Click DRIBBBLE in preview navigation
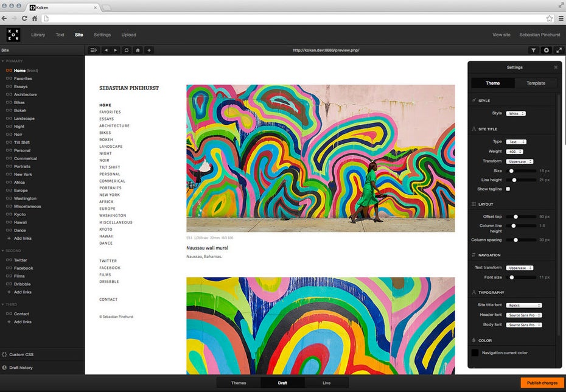The image size is (566, 392). point(109,282)
